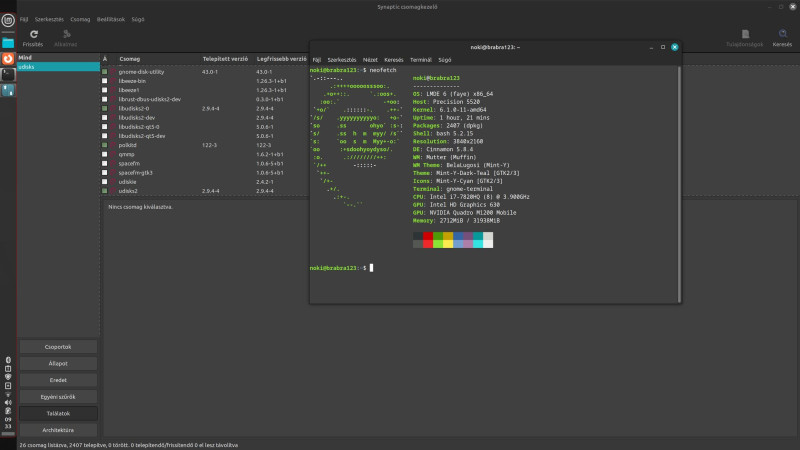Screen dimensions: 800x450
Task: Open the Beállítások menu in Synaptic
Action: click(x=111, y=19)
